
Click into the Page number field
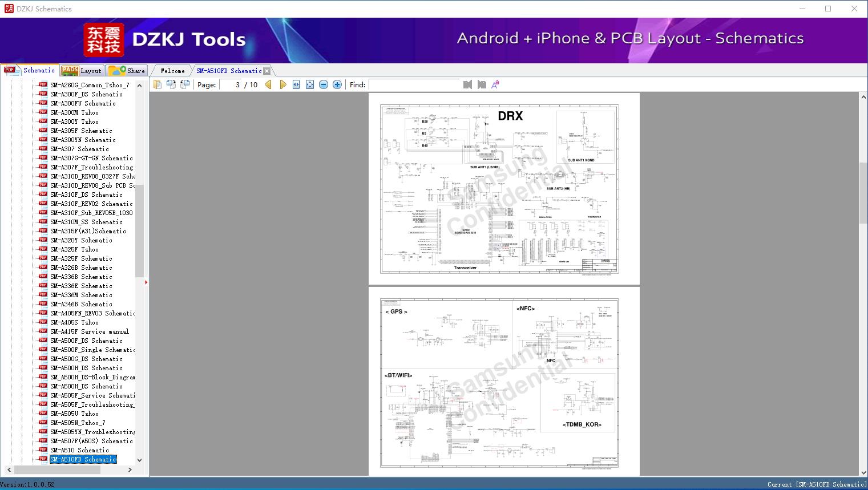tap(230, 84)
